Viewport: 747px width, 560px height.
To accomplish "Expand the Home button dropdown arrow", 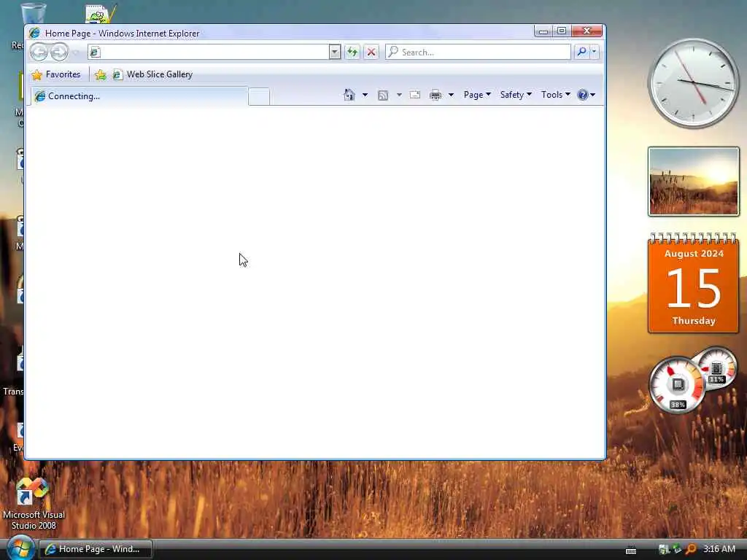I will pos(365,96).
